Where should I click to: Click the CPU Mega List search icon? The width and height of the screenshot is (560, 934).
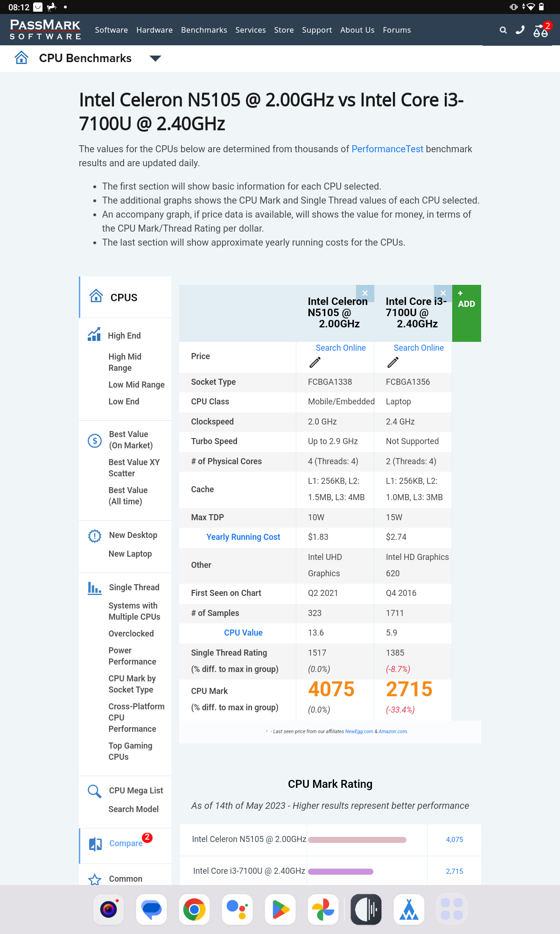click(x=94, y=791)
